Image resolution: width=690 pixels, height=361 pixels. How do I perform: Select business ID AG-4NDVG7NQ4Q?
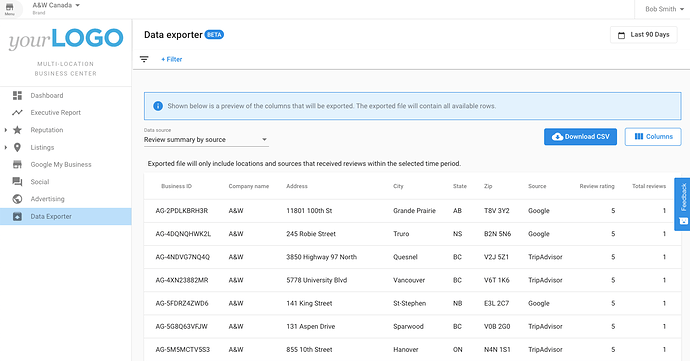point(183,257)
